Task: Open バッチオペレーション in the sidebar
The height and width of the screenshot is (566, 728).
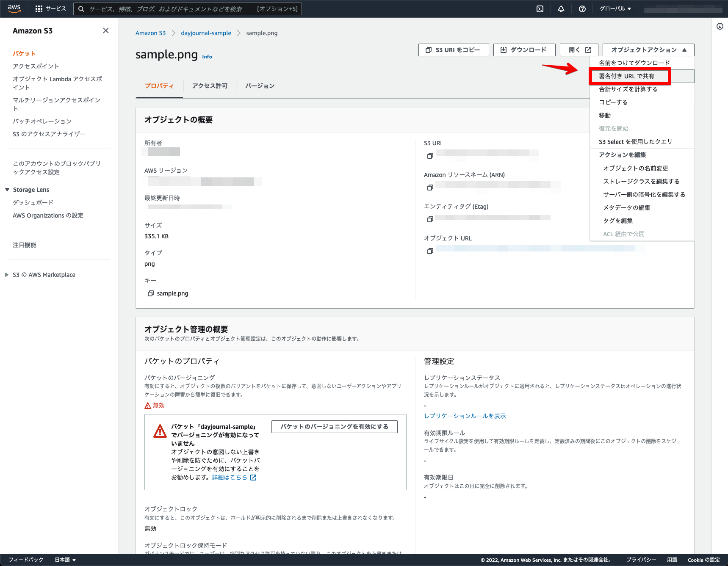Action: (42, 121)
